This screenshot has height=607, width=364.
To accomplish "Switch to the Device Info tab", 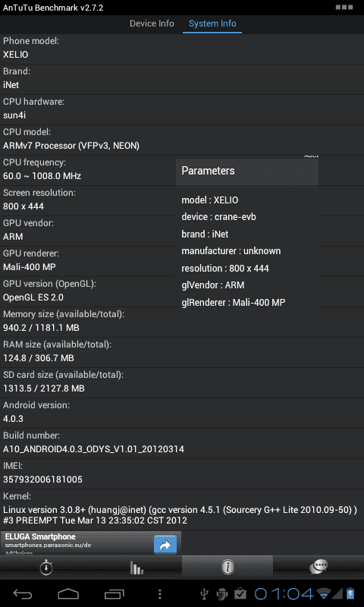I will point(152,24).
